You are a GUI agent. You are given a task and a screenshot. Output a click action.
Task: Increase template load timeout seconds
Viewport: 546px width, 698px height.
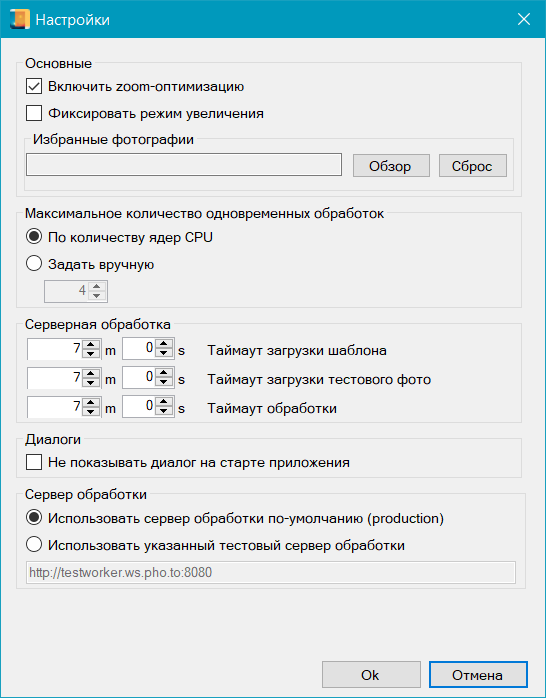coord(164,344)
